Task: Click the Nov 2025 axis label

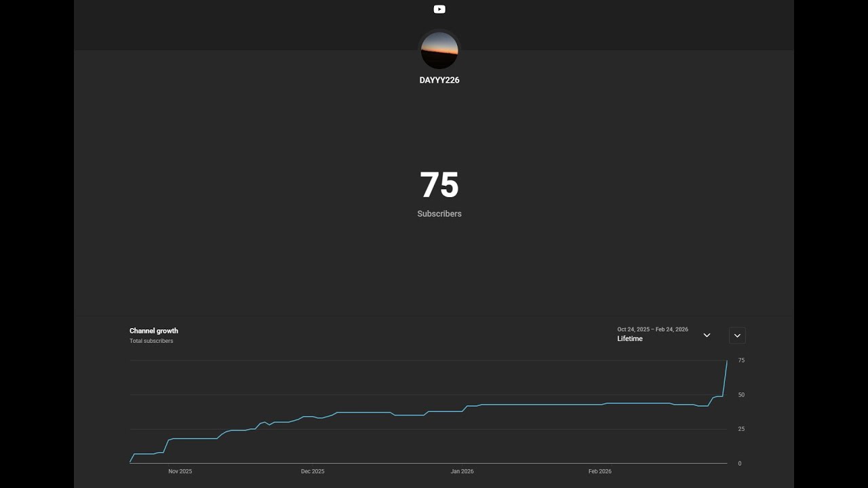Action: coord(180,471)
